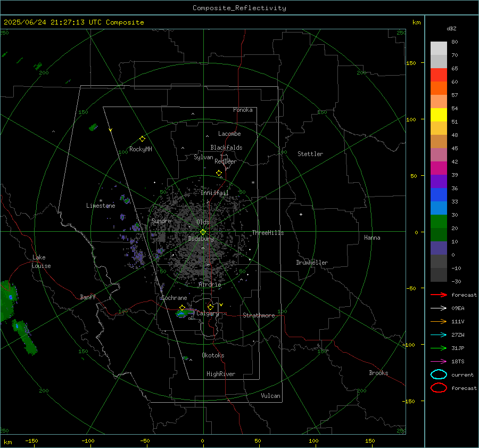Click the Okotoks label
479x448 pixels.
213,355
